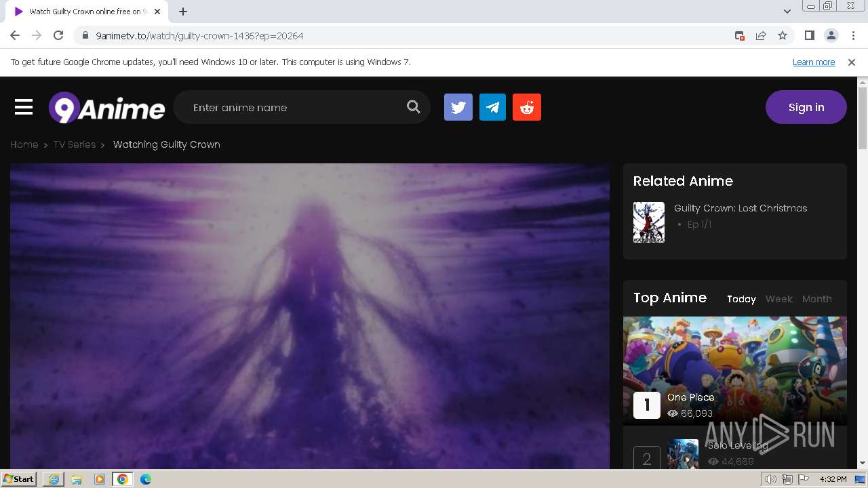Open the Reddit share button

(527, 107)
